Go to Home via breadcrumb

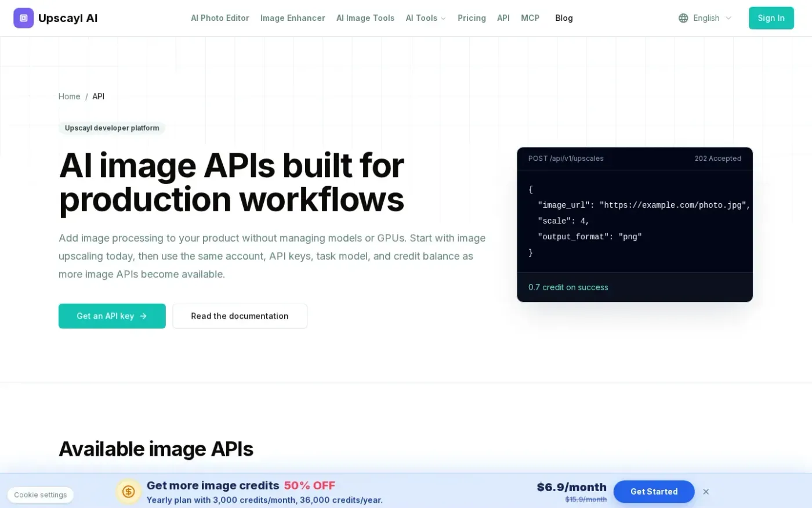click(x=69, y=96)
